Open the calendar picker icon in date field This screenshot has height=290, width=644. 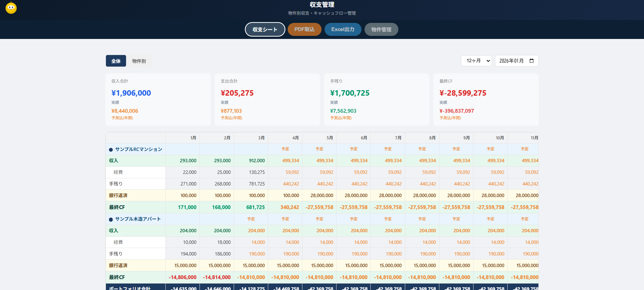click(532, 61)
